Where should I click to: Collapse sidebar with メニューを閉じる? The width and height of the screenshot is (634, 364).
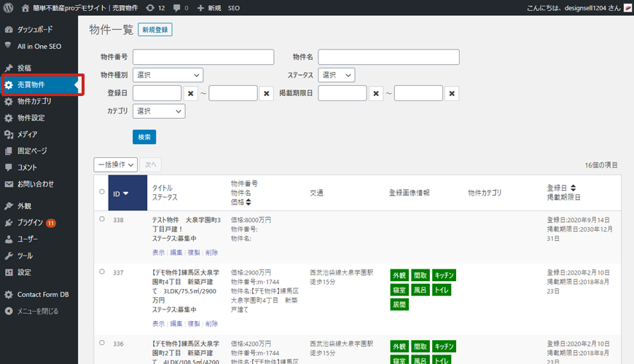point(36,311)
